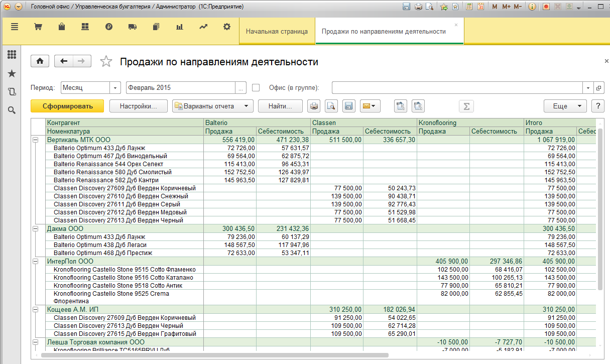Print the report via toolbar printer icon
The width and height of the screenshot is (610, 364).
pyautogui.click(x=314, y=106)
